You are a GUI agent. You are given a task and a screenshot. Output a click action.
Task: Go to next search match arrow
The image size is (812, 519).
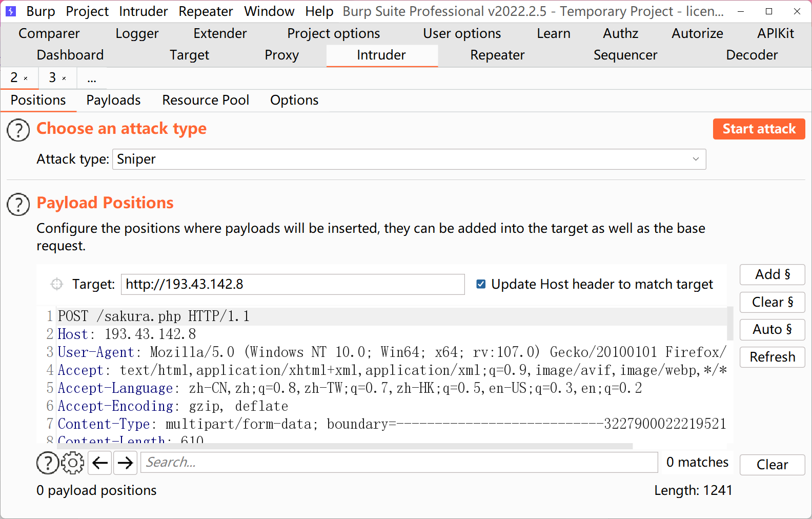[x=125, y=463]
